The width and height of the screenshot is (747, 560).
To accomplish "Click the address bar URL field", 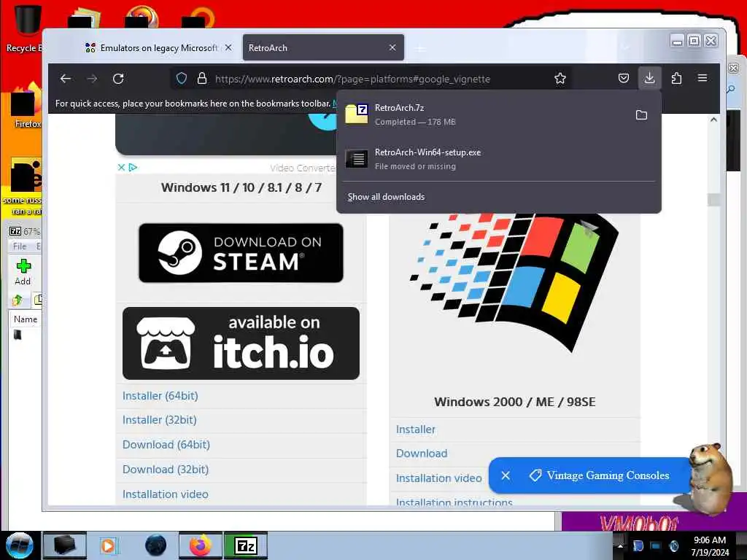I will coord(352,79).
